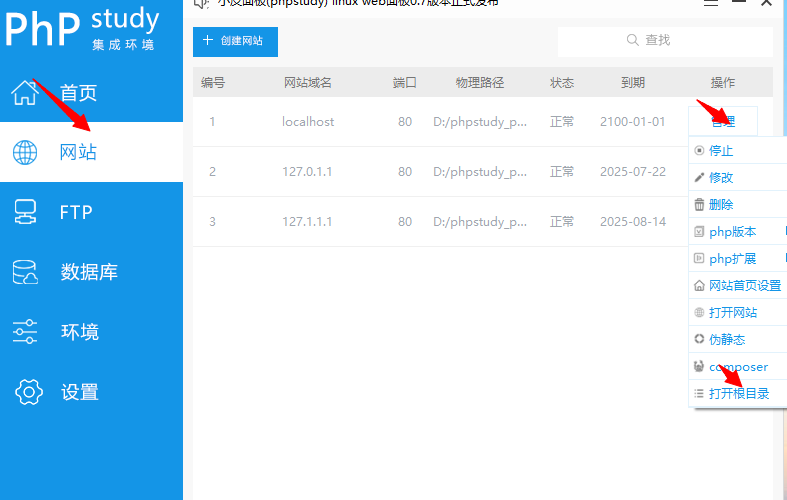Click the FTP server icon

[25, 212]
